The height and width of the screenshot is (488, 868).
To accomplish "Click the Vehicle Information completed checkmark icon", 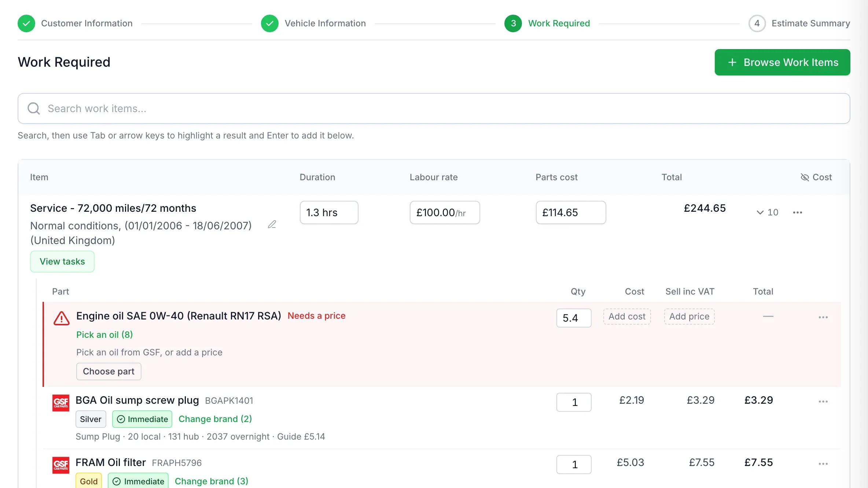I will [x=270, y=23].
